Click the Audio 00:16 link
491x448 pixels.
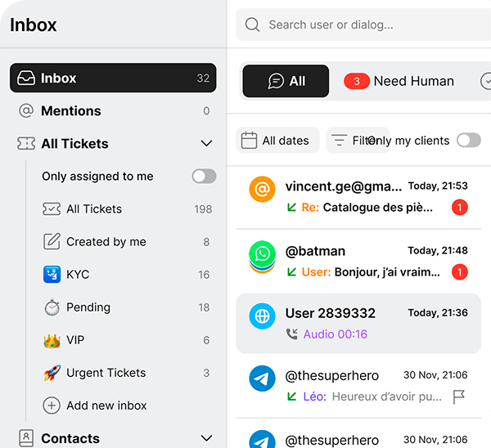point(336,334)
